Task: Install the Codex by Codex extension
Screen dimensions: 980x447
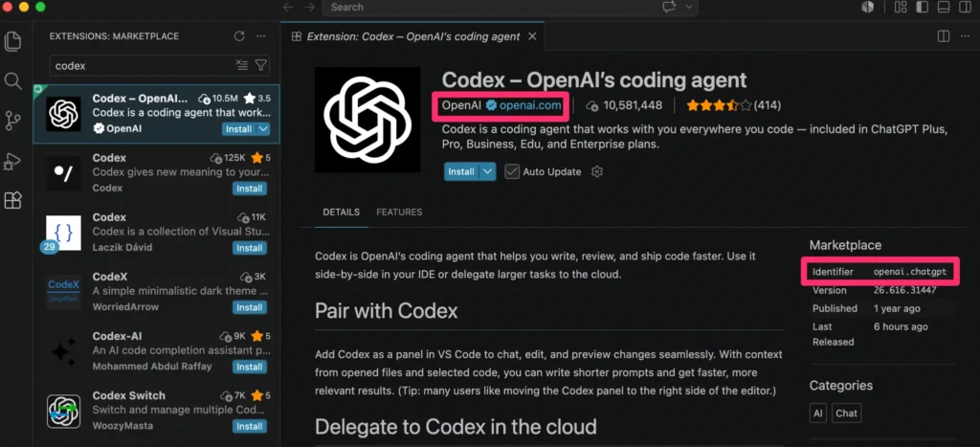Action: tap(250, 189)
